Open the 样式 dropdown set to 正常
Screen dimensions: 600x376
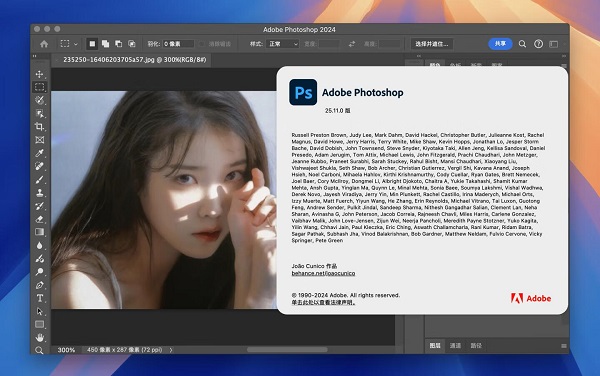(283, 44)
